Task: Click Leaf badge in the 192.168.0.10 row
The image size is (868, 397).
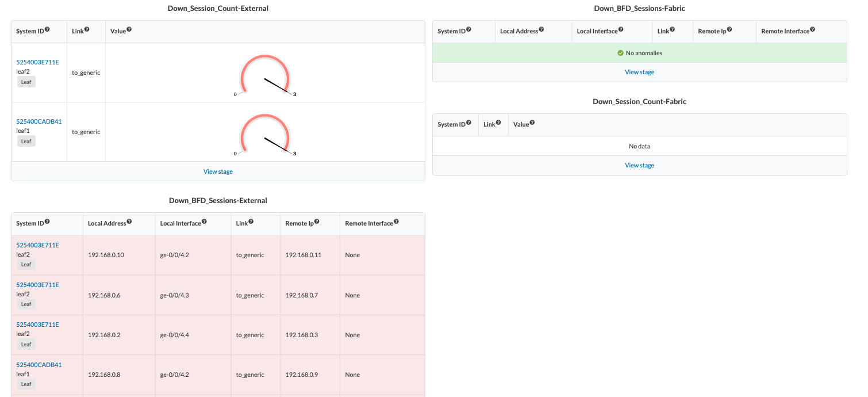Action: coord(26,265)
